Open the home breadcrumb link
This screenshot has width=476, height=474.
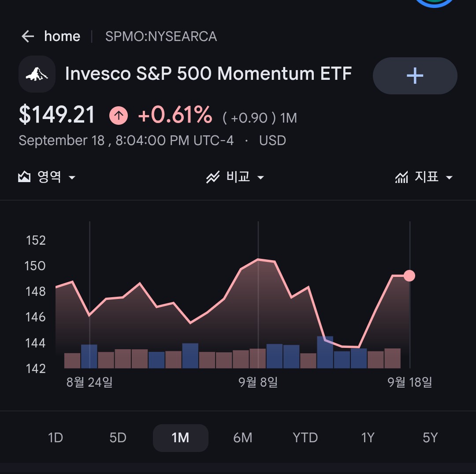(x=62, y=37)
